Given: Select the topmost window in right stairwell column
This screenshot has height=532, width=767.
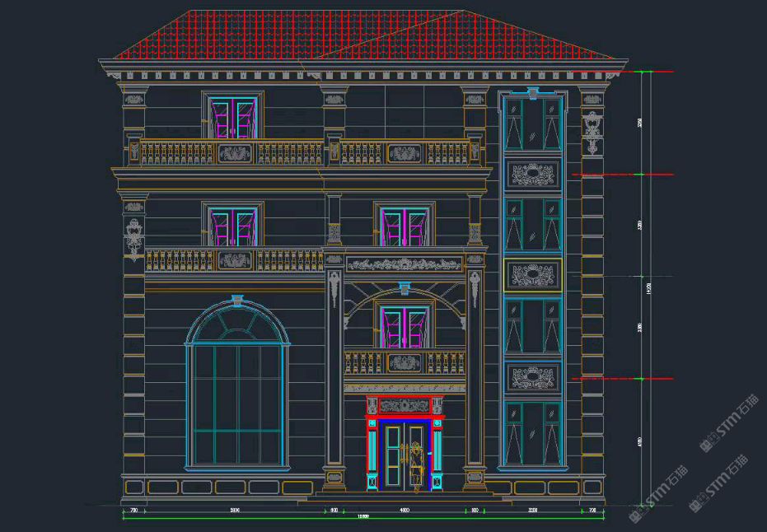Looking at the screenshot, I should coord(532,124).
